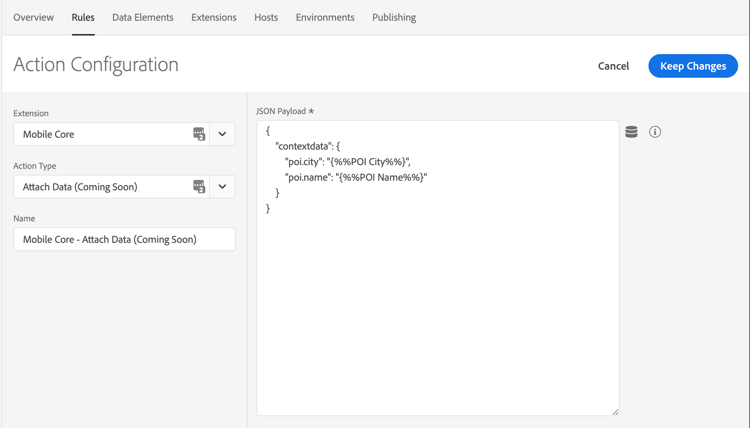Click the "poi.name" line in JSON

[356, 177]
